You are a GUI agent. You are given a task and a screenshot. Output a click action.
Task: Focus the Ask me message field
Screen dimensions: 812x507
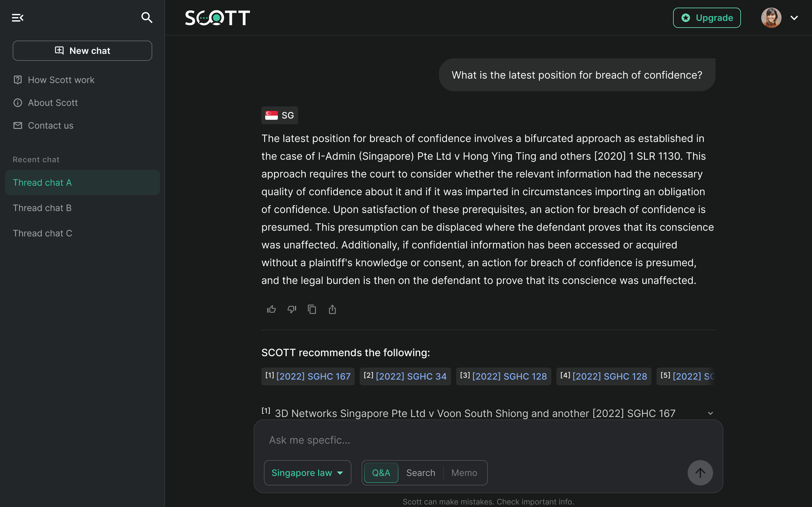point(470,440)
